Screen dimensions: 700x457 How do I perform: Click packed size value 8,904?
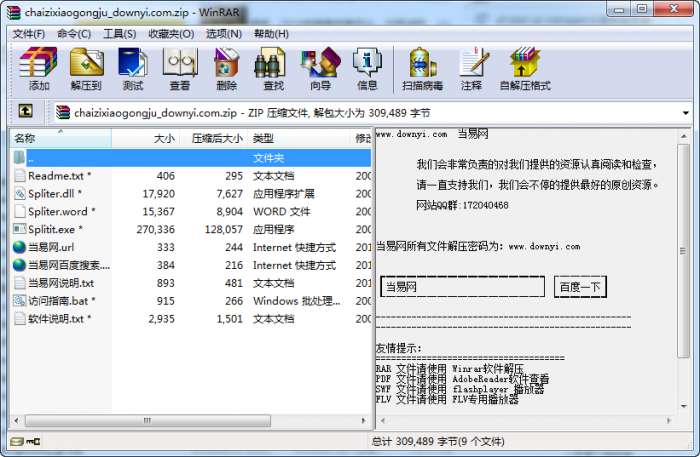[x=229, y=212]
